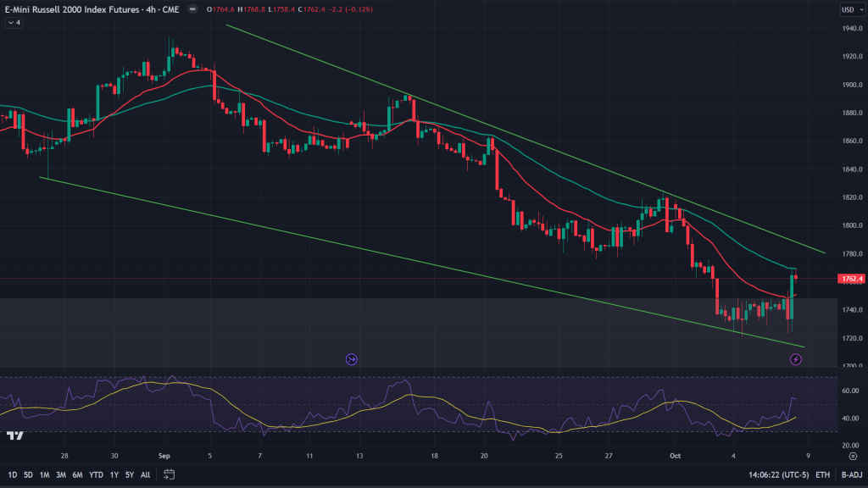Screen dimensions: 868x488
Task: Click the purple lightning event marker
Action: coord(795,359)
